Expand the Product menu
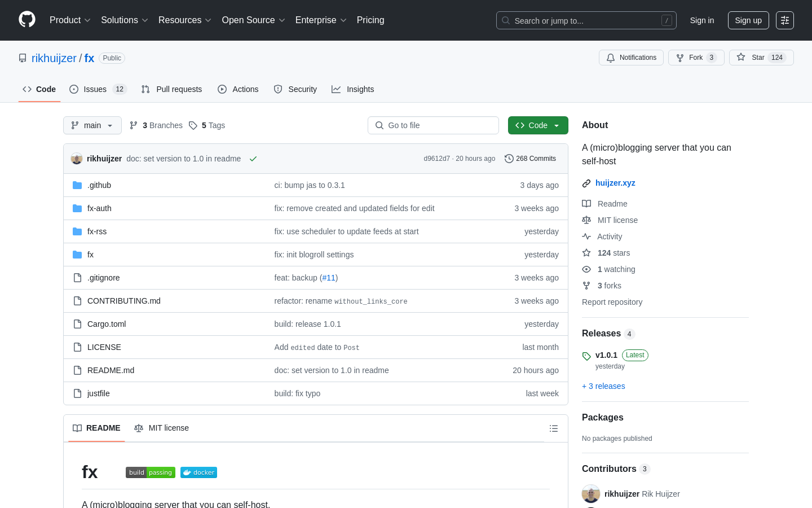This screenshot has height=508, width=812. click(x=70, y=20)
